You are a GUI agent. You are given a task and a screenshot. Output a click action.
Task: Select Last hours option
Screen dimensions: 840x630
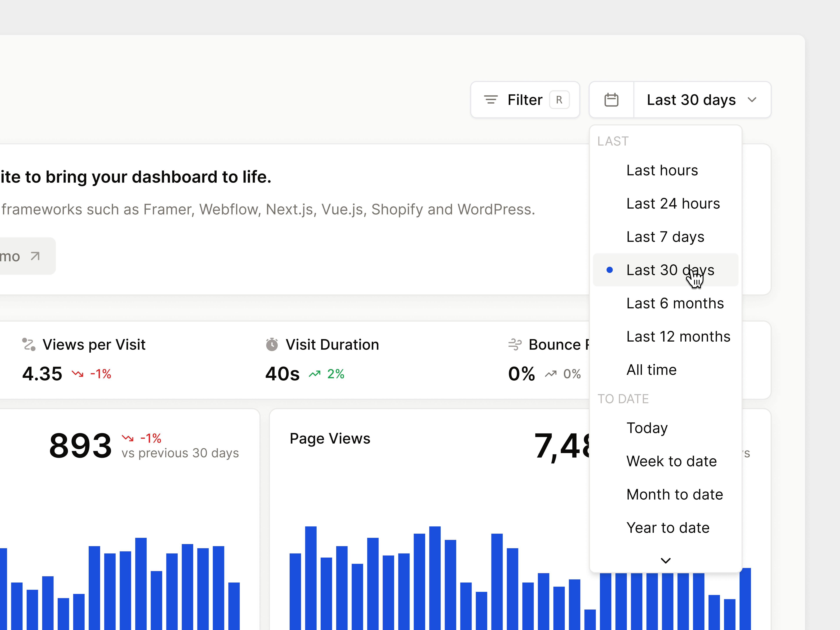pyautogui.click(x=666, y=170)
